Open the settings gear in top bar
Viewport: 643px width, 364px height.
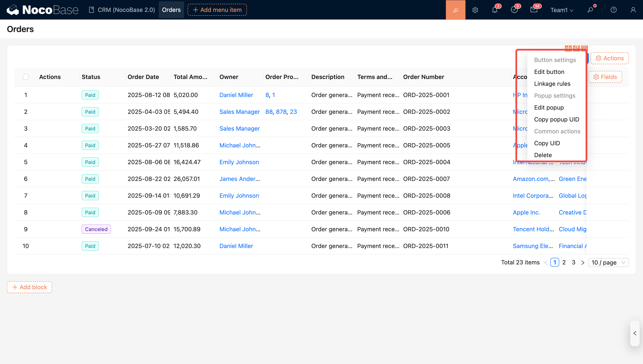(x=475, y=10)
